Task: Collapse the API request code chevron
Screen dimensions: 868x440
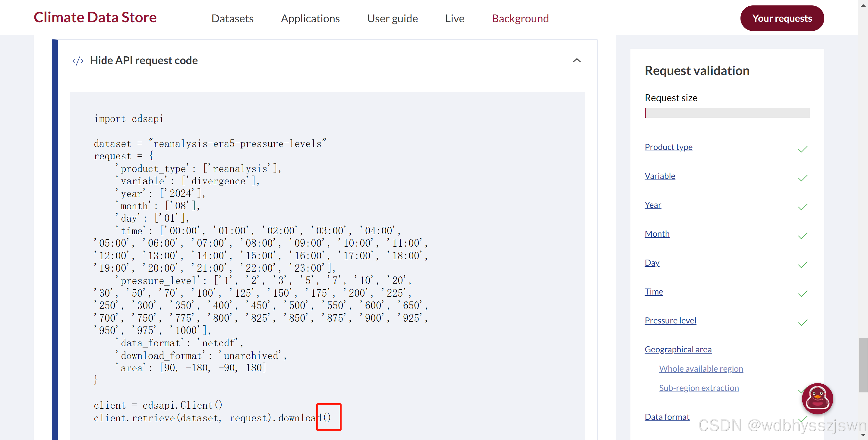Action: (x=576, y=61)
